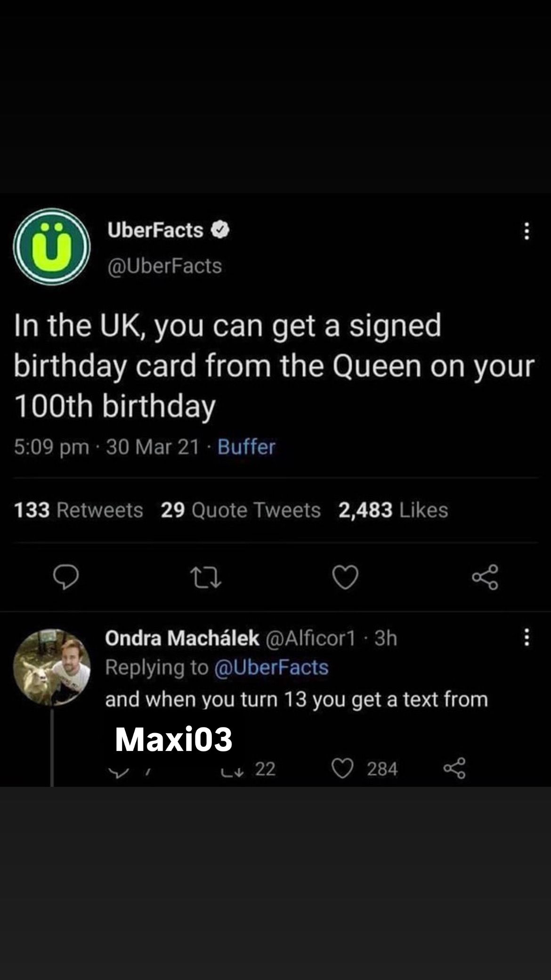This screenshot has width=551, height=980.
Task: Retweet the UberFacts tweet
Action: coord(205,577)
